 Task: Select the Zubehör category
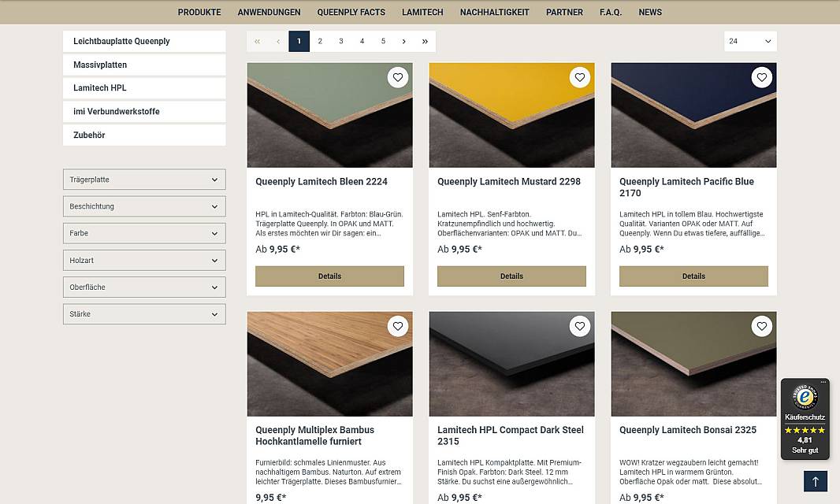(144, 135)
